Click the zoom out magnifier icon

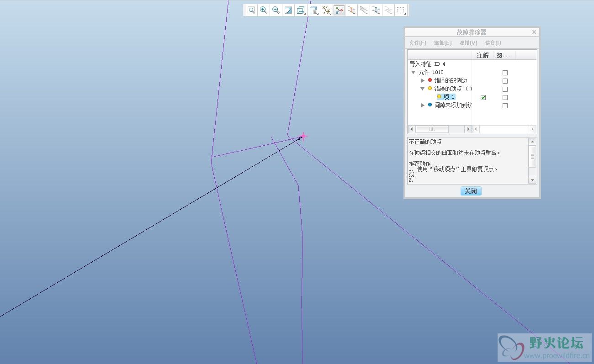point(276,10)
